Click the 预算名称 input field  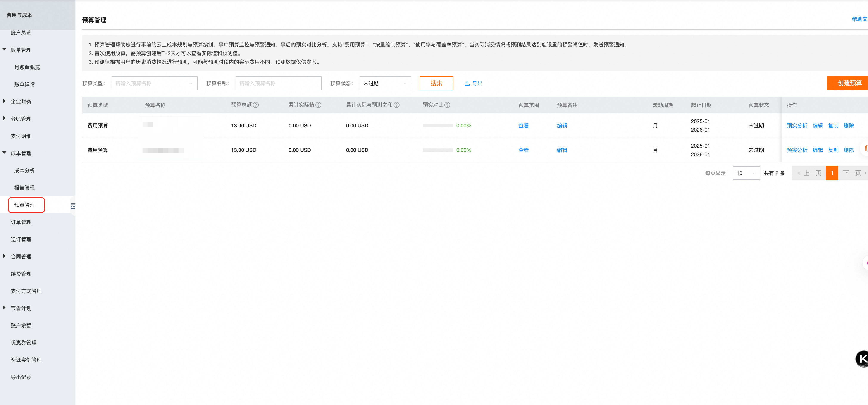tap(278, 83)
